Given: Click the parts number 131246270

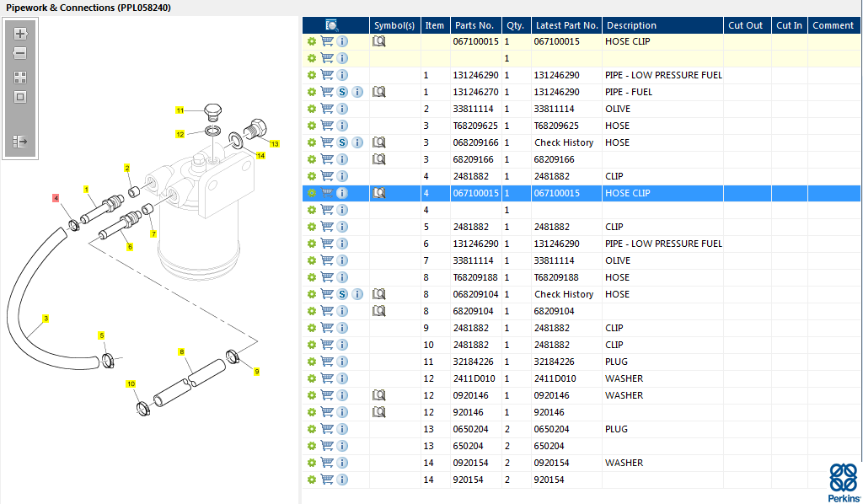Looking at the screenshot, I should tap(475, 92).
